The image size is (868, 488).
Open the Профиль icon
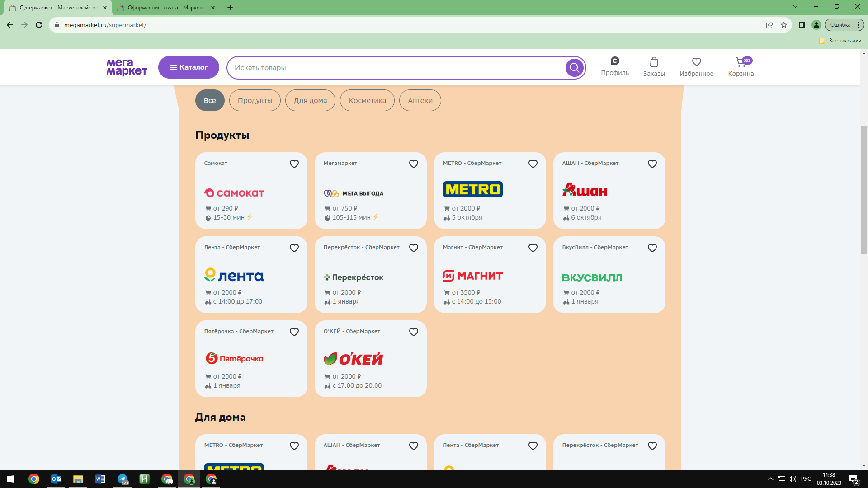(615, 61)
